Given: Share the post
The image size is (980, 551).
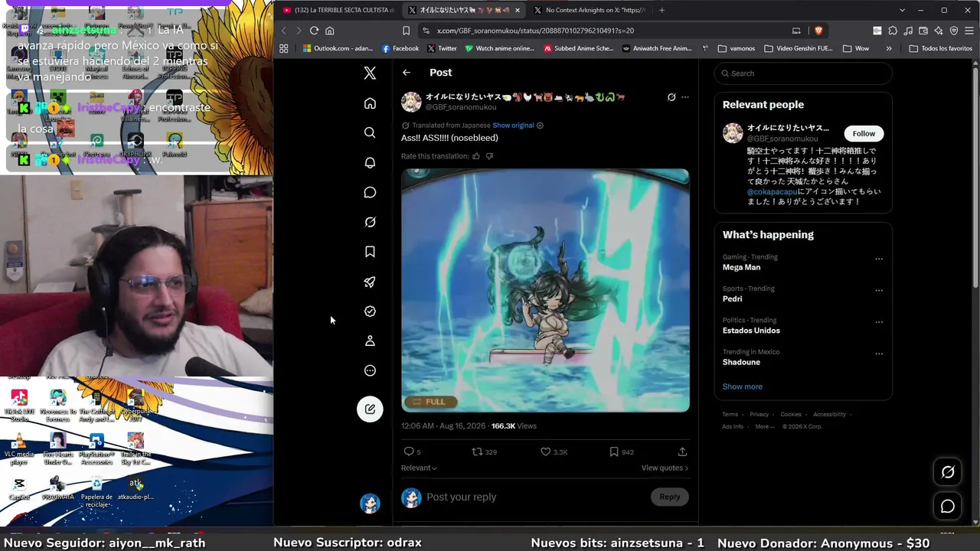Looking at the screenshot, I should coord(682,452).
